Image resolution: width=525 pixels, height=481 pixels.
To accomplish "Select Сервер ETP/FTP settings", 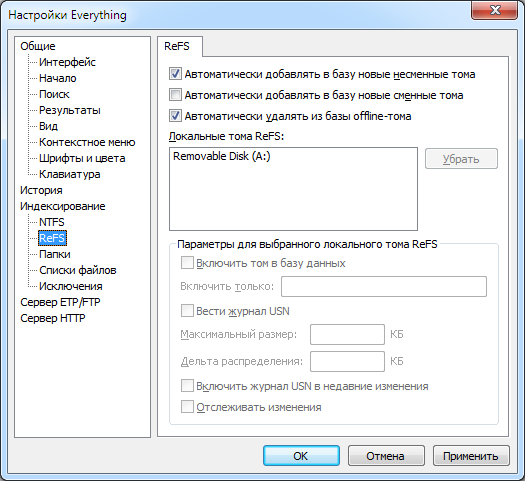I will click(x=60, y=302).
